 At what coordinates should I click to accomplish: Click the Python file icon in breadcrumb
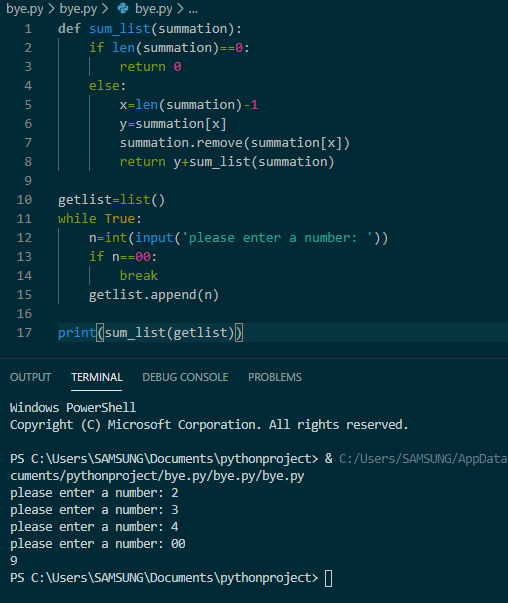click(x=123, y=8)
